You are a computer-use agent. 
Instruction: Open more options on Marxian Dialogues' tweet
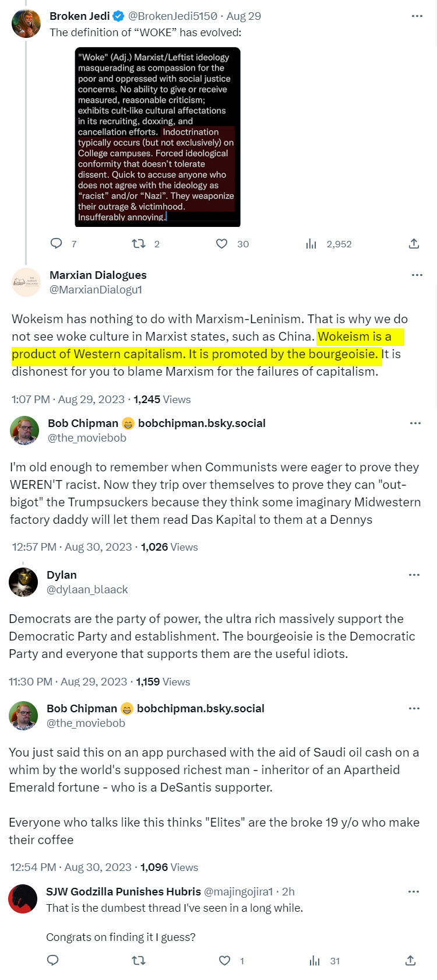(417, 275)
